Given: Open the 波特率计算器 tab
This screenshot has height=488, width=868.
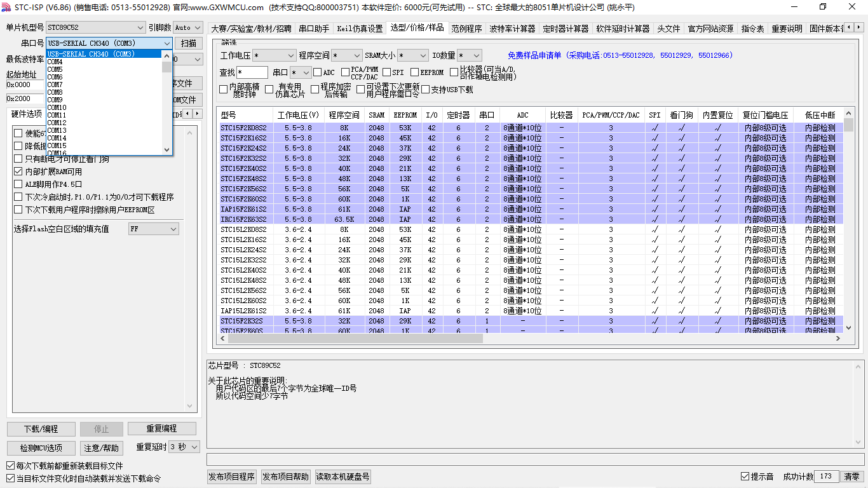Looking at the screenshot, I should pyautogui.click(x=513, y=29).
